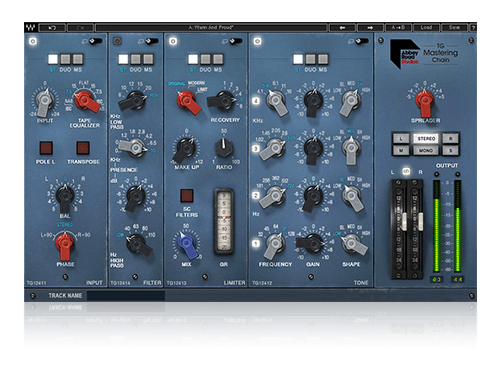Click the red Phase knob

[x=65, y=245]
